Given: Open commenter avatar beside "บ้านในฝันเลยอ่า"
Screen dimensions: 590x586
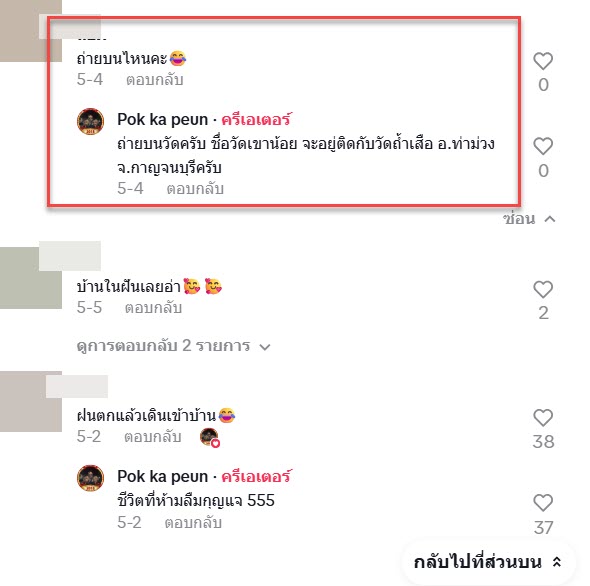Looking at the screenshot, I should click(31, 278).
